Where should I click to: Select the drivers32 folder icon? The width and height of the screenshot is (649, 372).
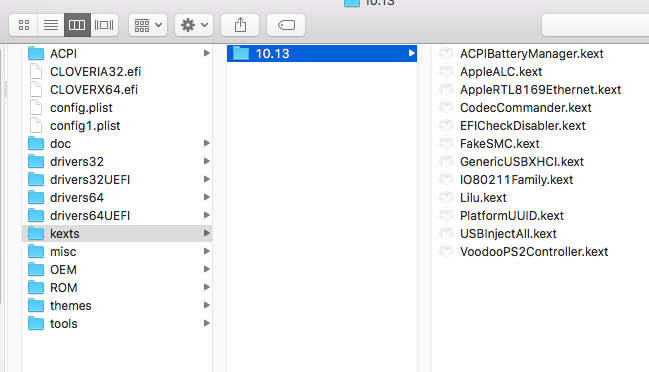pyautogui.click(x=36, y=161)
